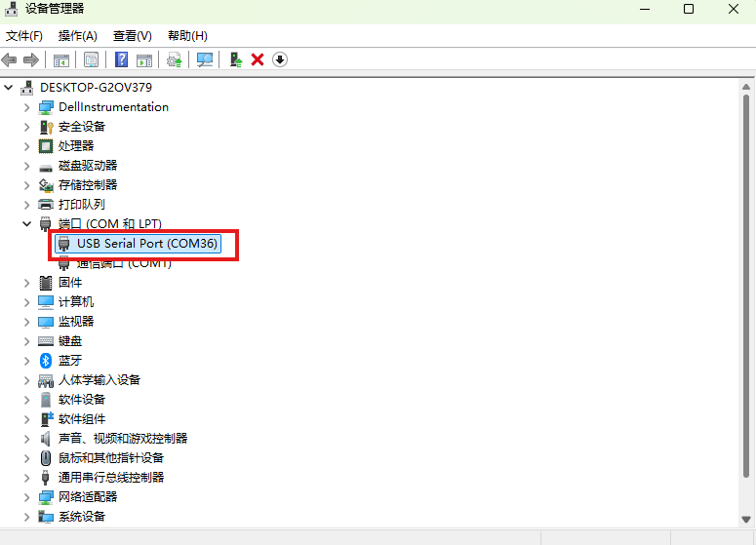Select the 磁盘驱动器 category
This screenshot has width=756, height=545.
click(88, 166)
